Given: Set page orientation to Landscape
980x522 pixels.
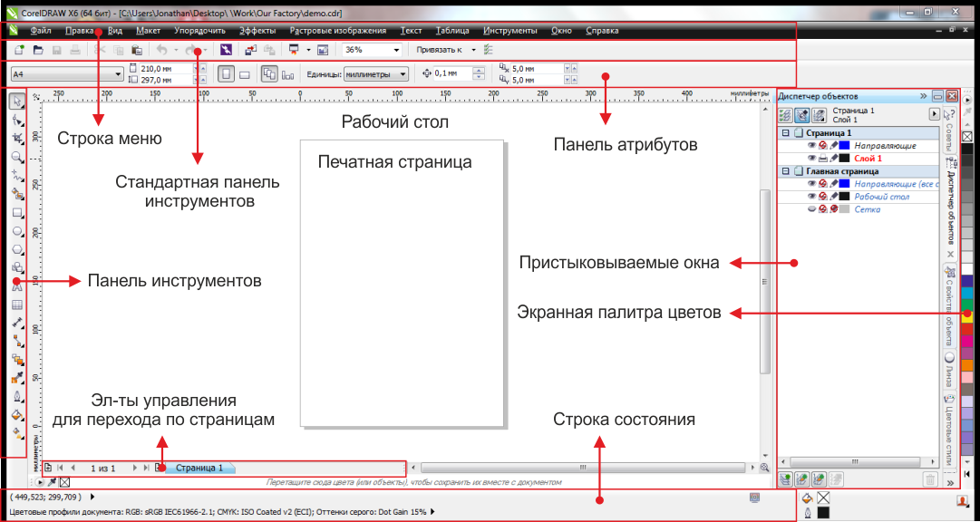Looking at the screenshot, I should tap(245, 74).
